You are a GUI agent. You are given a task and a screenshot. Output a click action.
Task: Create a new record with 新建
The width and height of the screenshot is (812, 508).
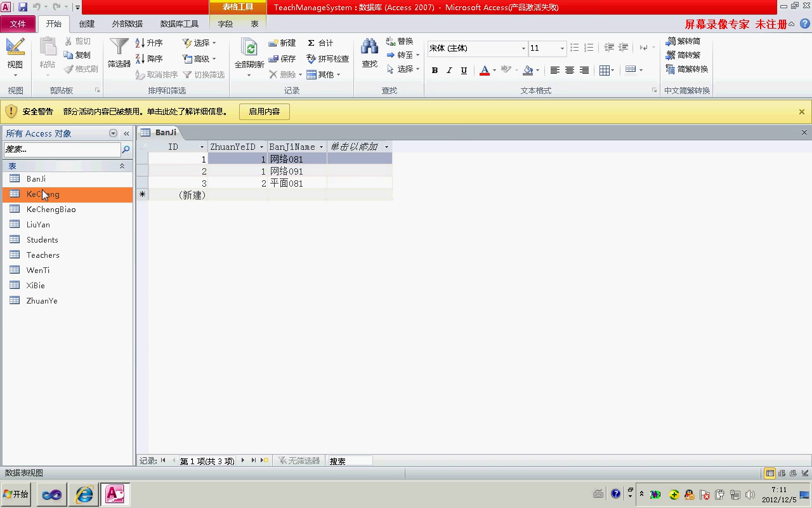282,43
